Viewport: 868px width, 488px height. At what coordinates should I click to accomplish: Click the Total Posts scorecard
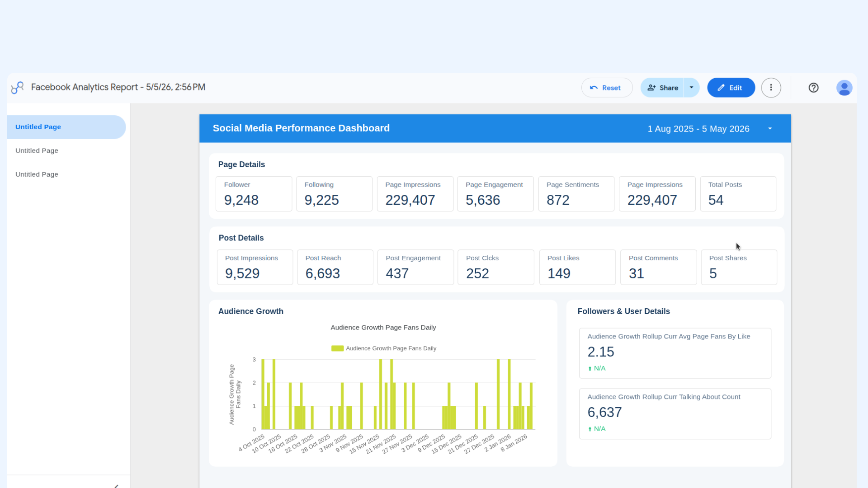pos(738,194)
